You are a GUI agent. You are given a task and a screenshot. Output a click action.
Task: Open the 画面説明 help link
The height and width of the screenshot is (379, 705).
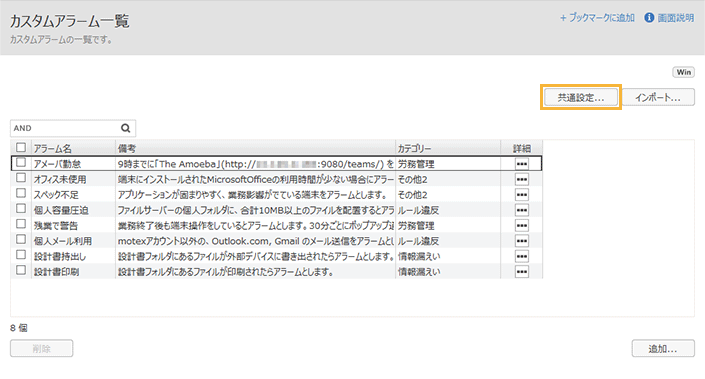[676, 18]
